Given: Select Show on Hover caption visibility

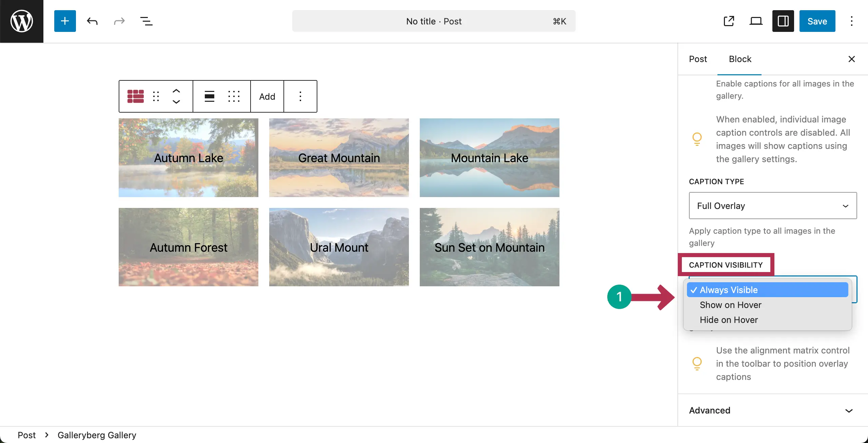Looking at the screenshot, I should [730, 305].
